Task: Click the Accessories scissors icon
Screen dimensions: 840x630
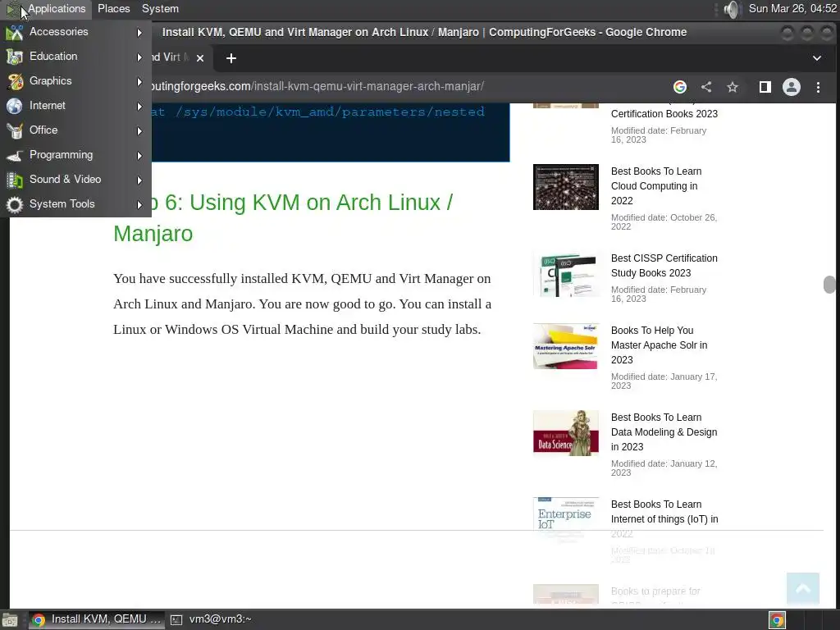Action: point(15,33)
